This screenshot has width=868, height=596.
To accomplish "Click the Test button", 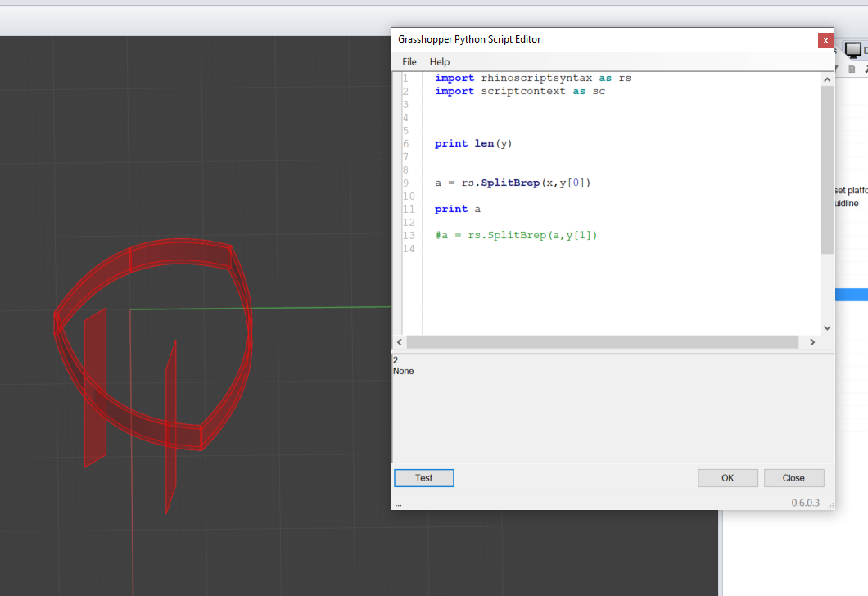I will point(423,477).
